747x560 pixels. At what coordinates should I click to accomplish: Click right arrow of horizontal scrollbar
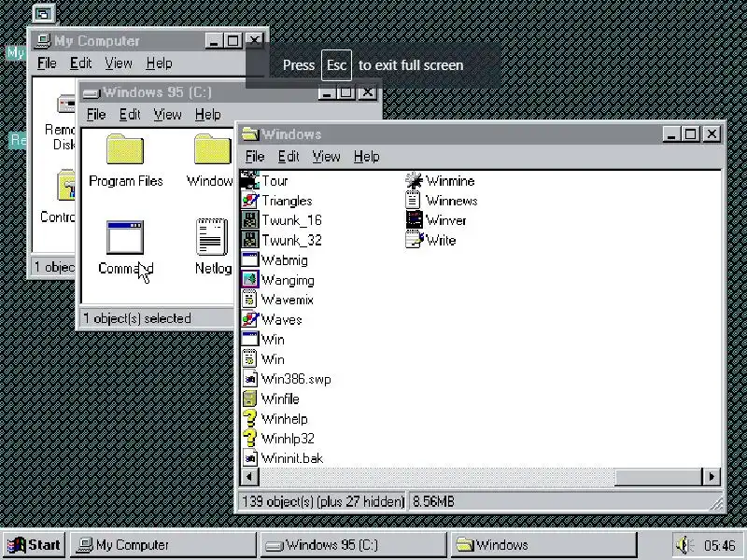[712, 476]
